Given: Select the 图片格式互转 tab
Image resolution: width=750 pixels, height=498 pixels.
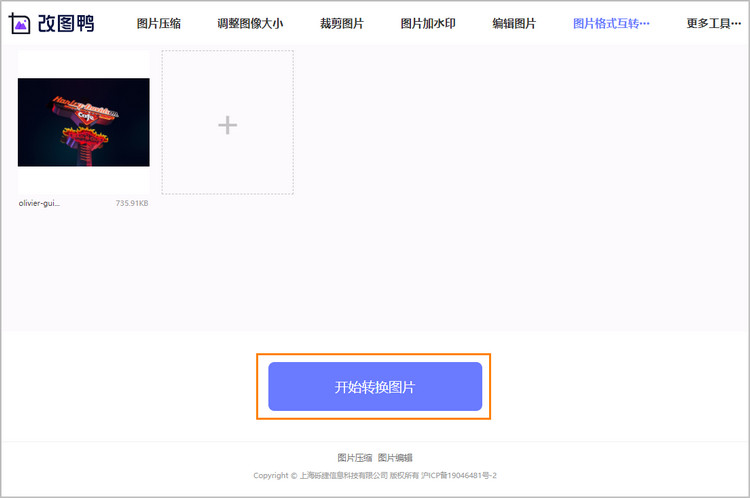Looking at the screenshot, I should 611,23.
